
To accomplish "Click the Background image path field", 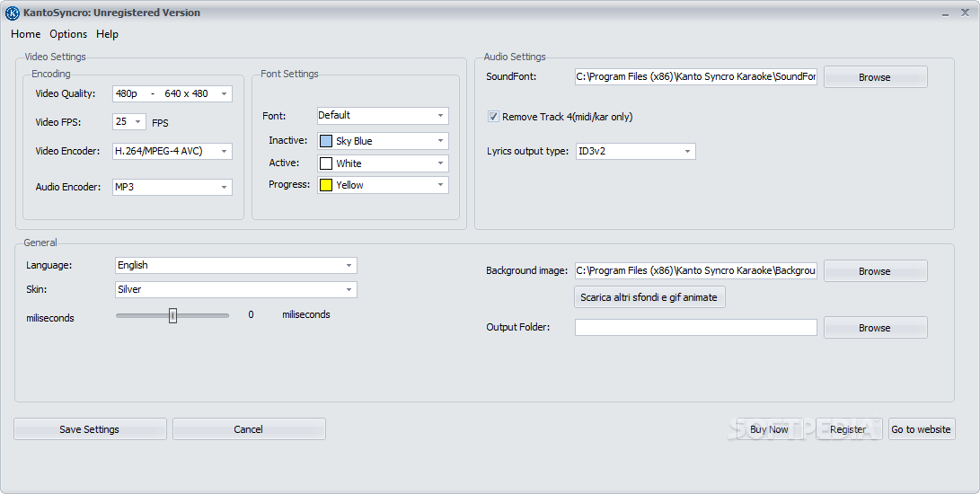I will click(695, 270).
